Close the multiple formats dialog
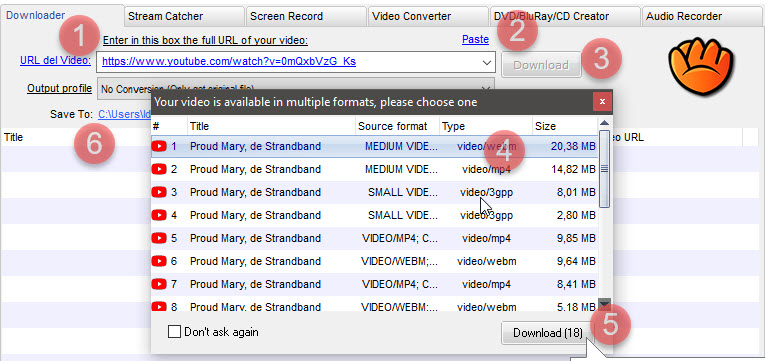This screenshot has height=361, width=765. click(x=603, y=101)
